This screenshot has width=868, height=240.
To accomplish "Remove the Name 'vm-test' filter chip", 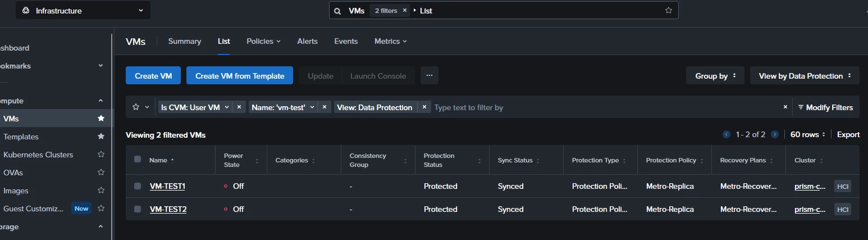I will 325,107.
